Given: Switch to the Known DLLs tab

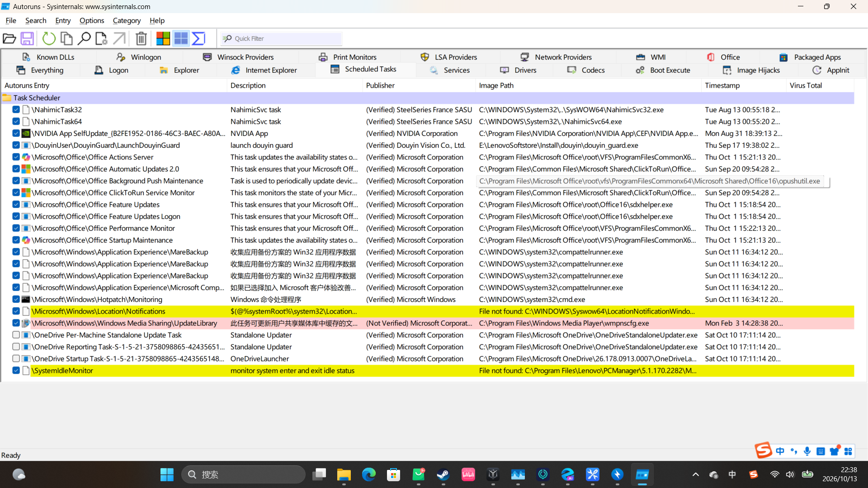Looking at the screenshot, I should point(48,57).
